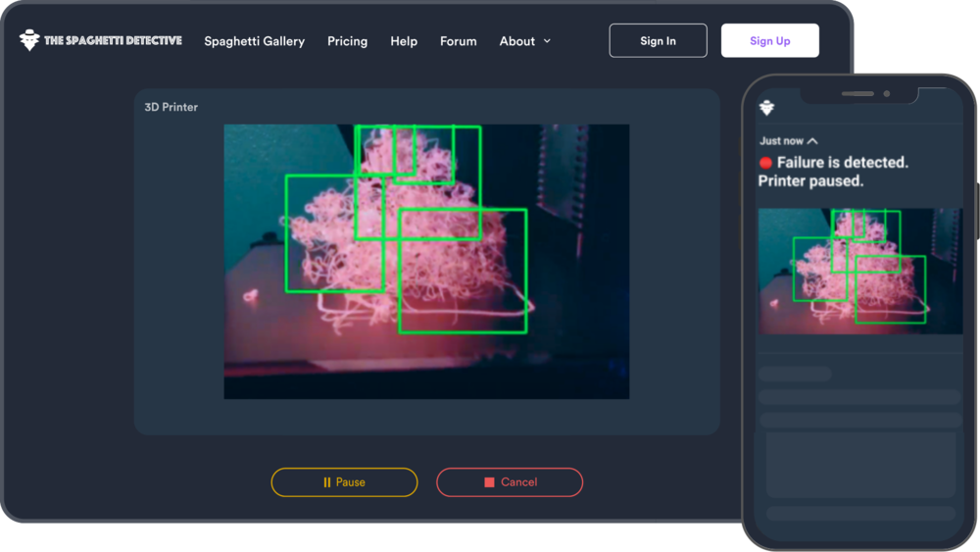Viewport: 980px width, 552px height.
Task: Click the Spaghetti Detective hat logo in header
Action: [29, 40]
